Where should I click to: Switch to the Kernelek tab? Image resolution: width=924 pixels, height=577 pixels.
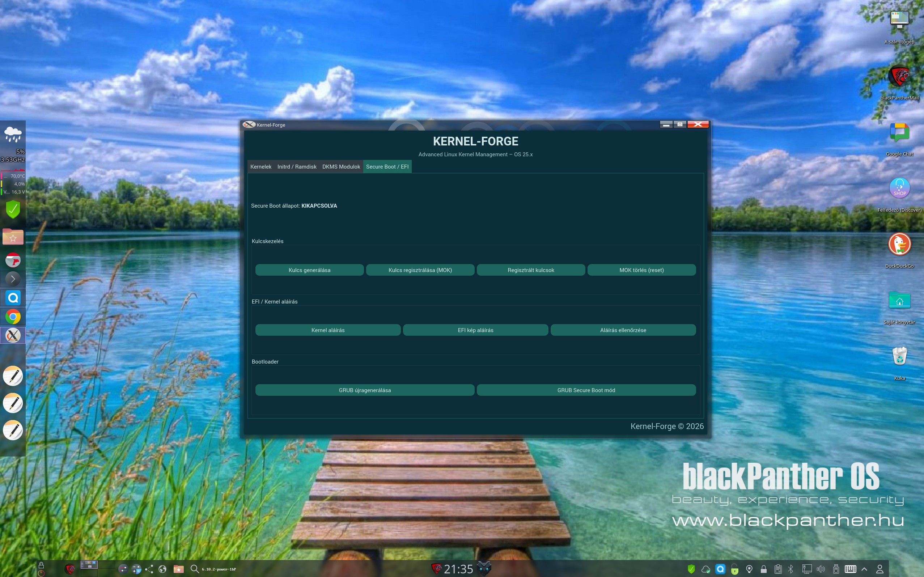[x=261, y=167]
